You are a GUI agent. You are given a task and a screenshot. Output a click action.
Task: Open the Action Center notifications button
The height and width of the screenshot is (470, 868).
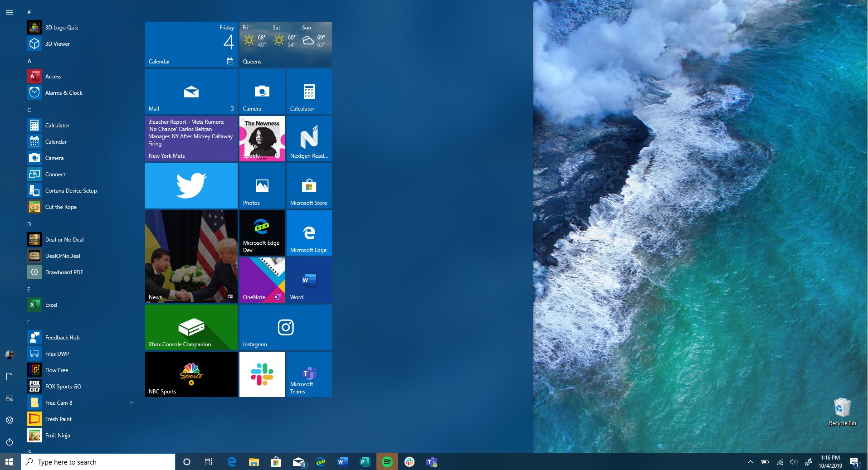tap(854, 462)
